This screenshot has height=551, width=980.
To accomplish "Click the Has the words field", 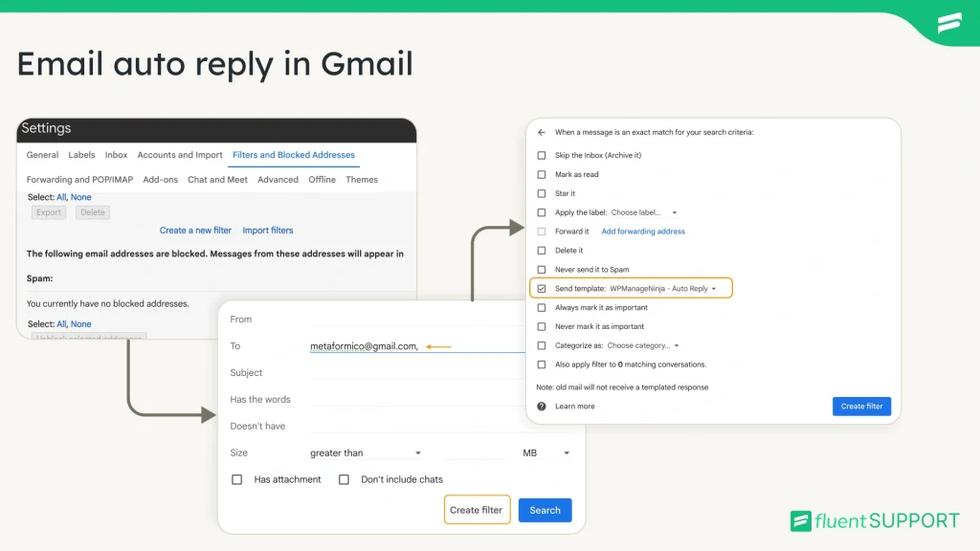I will pos(417,400).
